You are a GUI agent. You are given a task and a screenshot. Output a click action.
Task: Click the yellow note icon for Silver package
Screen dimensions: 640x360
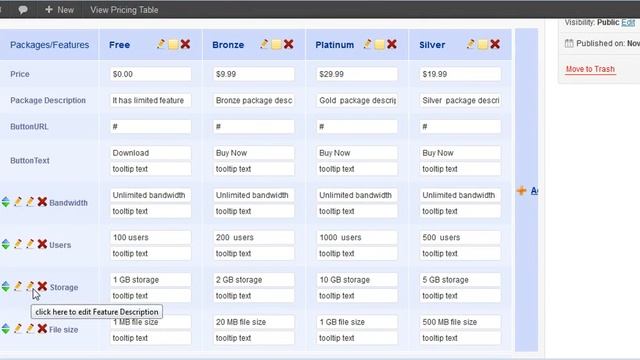pyautogui.click(x=483, y=44)
